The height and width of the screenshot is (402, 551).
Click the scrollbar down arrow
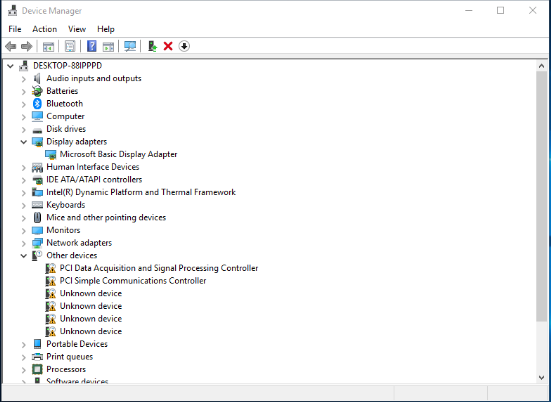click(542, 378)
